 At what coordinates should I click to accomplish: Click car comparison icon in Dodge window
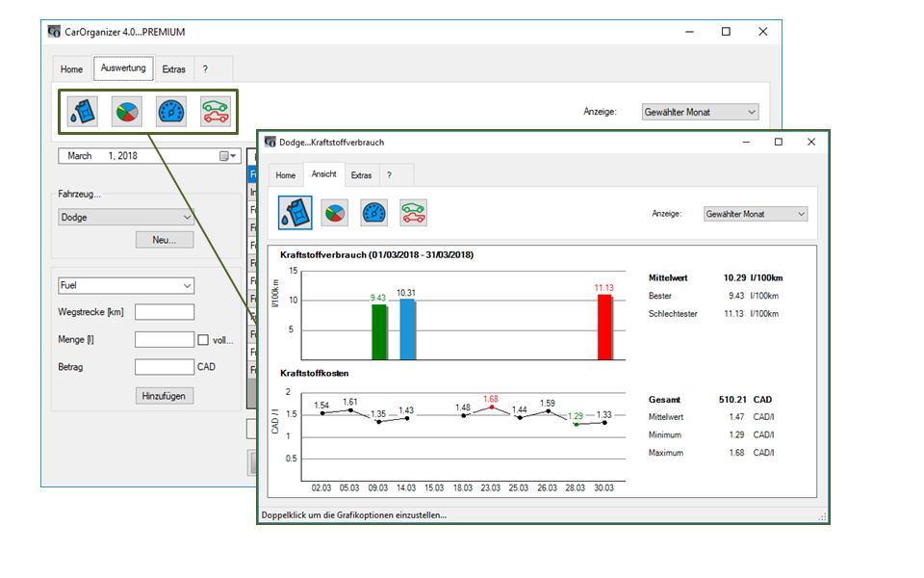[x=413, y=213]
